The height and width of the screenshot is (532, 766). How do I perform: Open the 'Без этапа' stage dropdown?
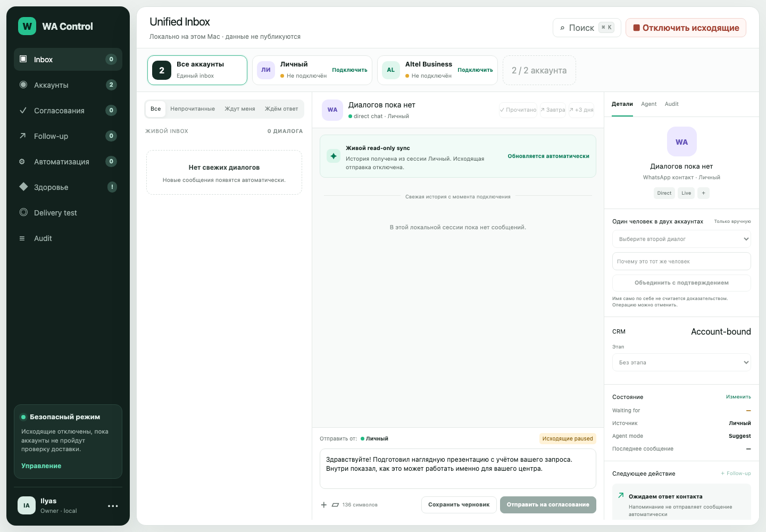point(681,362)
